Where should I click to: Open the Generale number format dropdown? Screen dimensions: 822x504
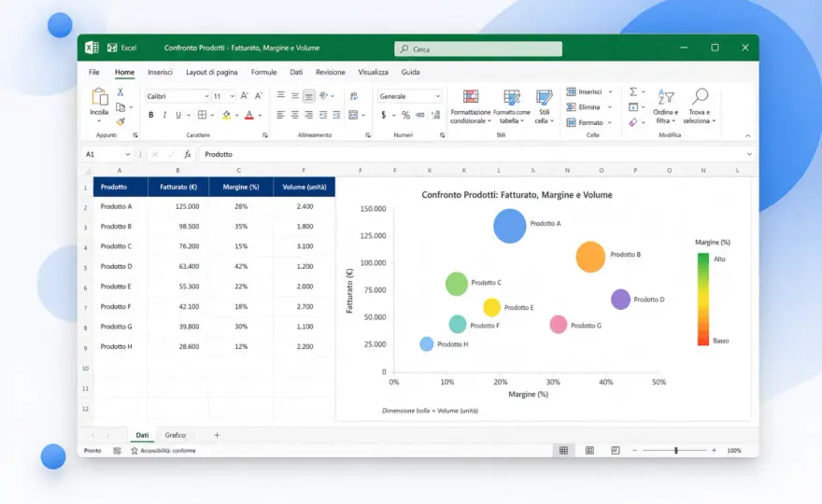[x=437, y=96]
